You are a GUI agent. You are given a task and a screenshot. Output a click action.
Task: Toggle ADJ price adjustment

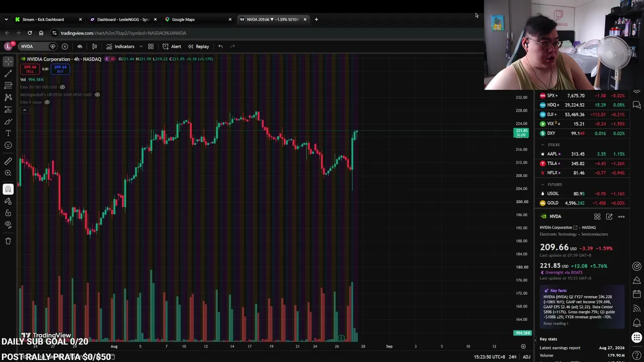pos(526,357)
